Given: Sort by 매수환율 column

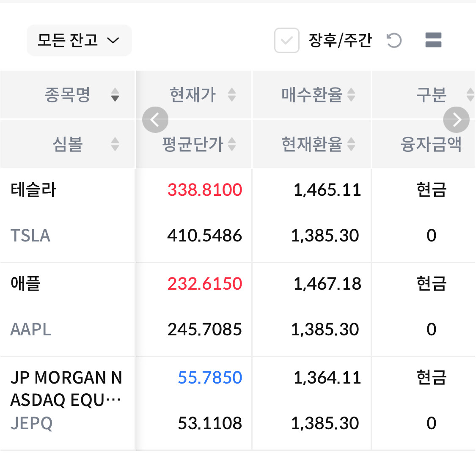Looking at the screenshot, I should click(312, 95).
